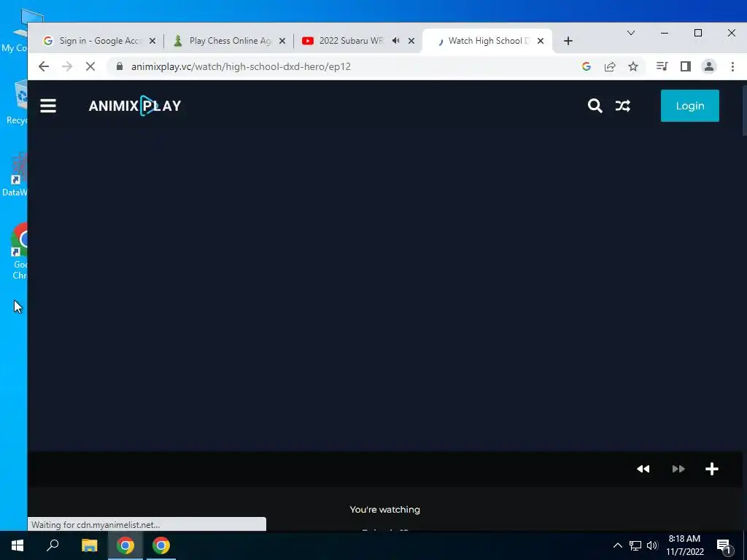Click first Chrome taskbar icon

(x=125, y=545)
